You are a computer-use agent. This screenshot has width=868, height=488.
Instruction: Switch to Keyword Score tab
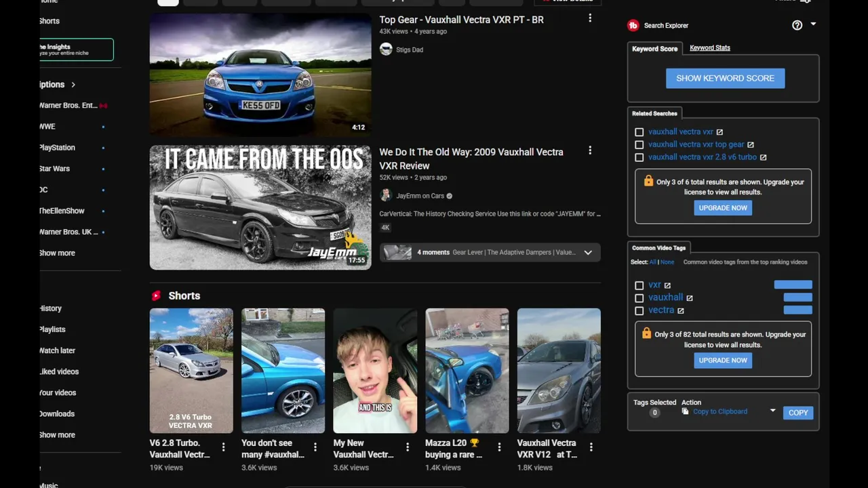tap(654, 49)
